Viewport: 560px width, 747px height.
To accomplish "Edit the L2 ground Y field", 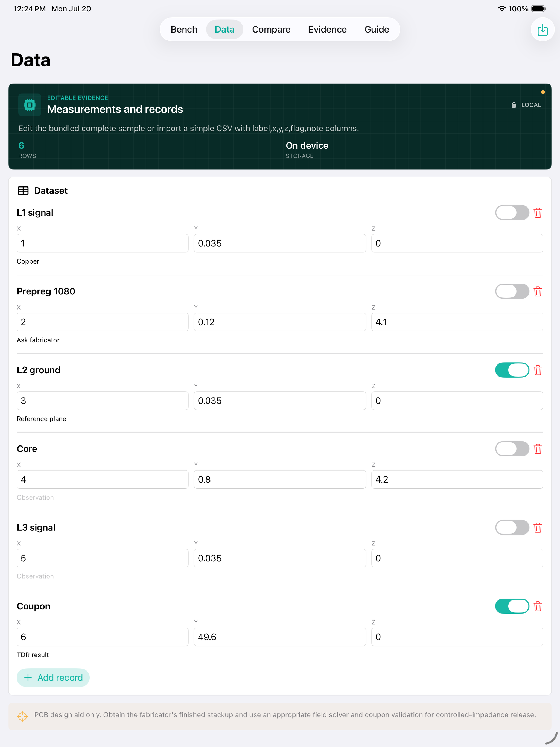I will (280, 401).
